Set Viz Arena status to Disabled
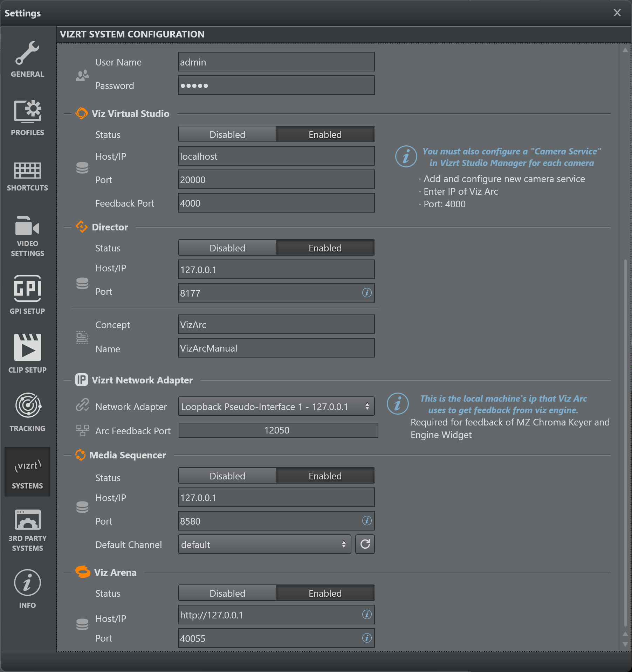 coord(227,593)
